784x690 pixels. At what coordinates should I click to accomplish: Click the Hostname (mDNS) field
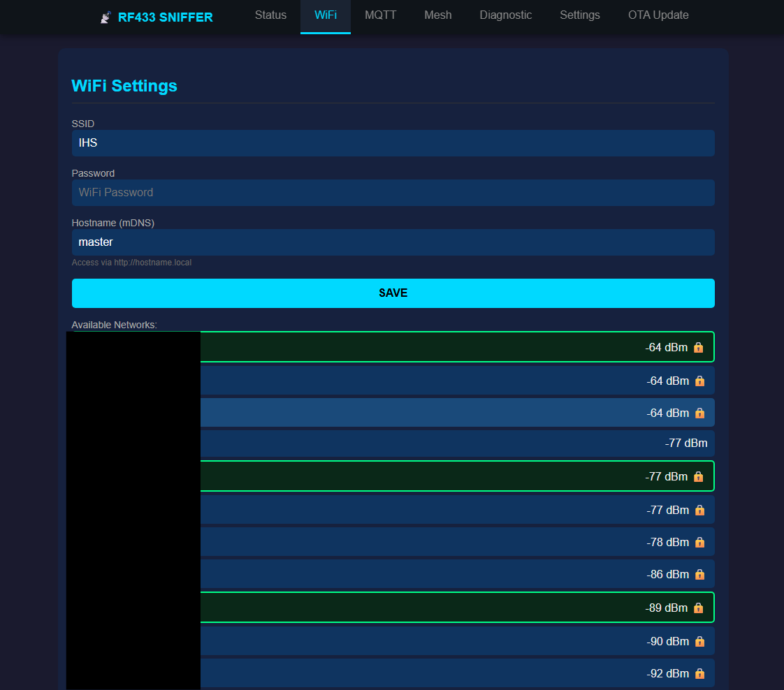coord(393,242)
